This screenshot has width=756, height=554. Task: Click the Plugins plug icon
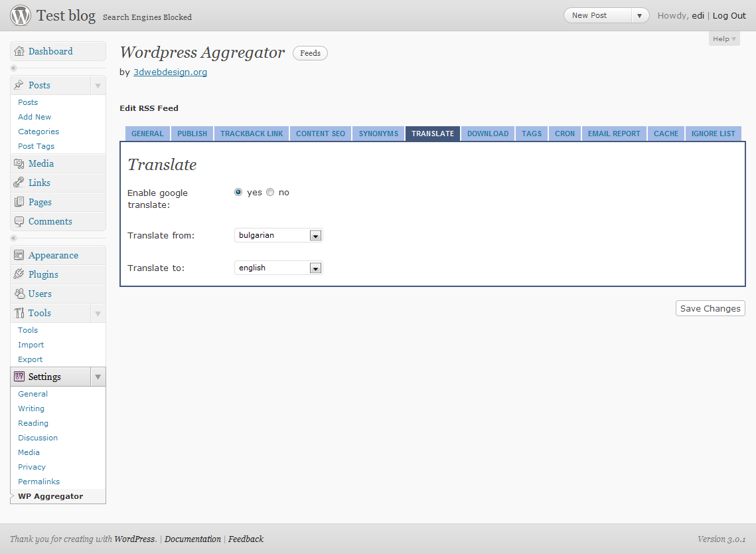tap(19, 274)
